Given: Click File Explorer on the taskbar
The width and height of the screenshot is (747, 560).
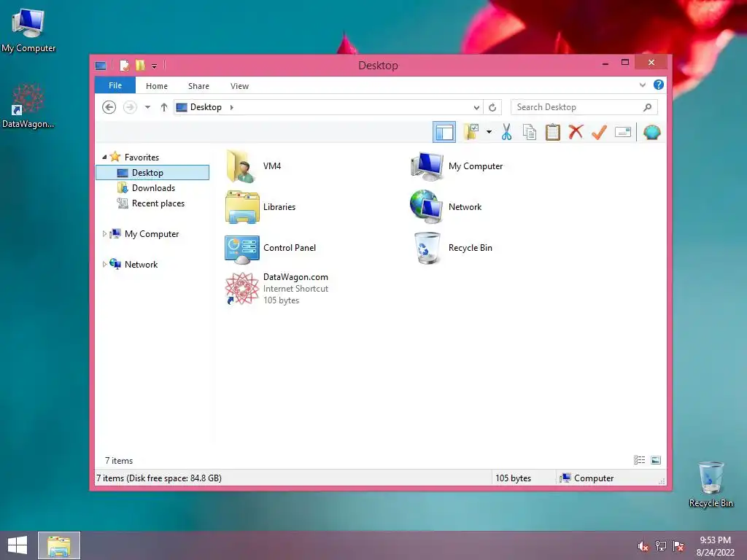Looking at the screenshot, I should coord(59,545).
